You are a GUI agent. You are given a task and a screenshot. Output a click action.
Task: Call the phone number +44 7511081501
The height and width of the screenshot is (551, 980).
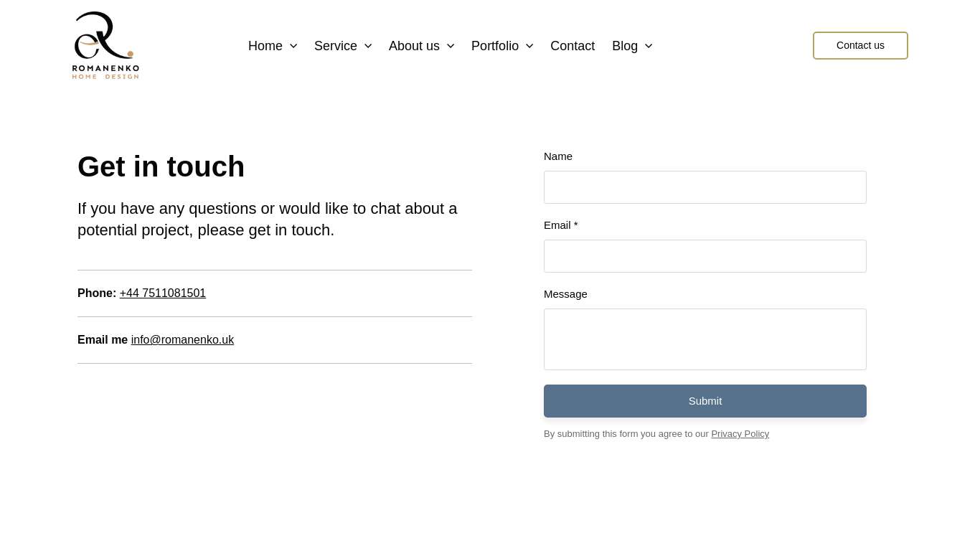[163, 293]
